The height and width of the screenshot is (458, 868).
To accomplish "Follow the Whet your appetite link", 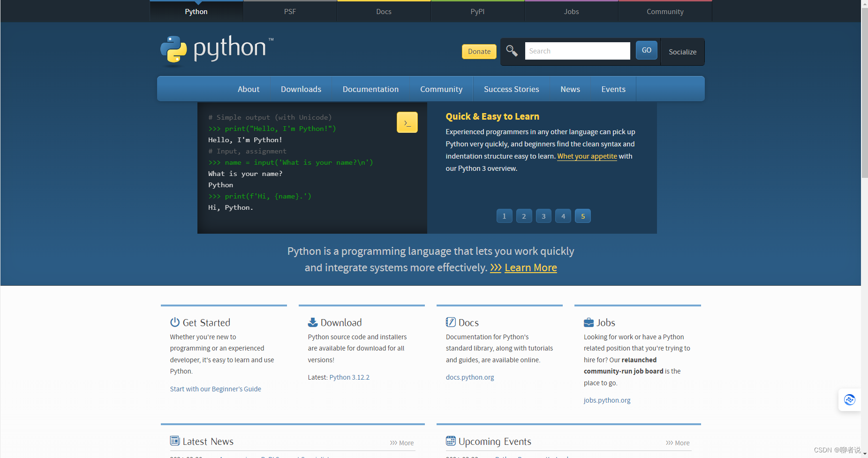I will (587, 156).
